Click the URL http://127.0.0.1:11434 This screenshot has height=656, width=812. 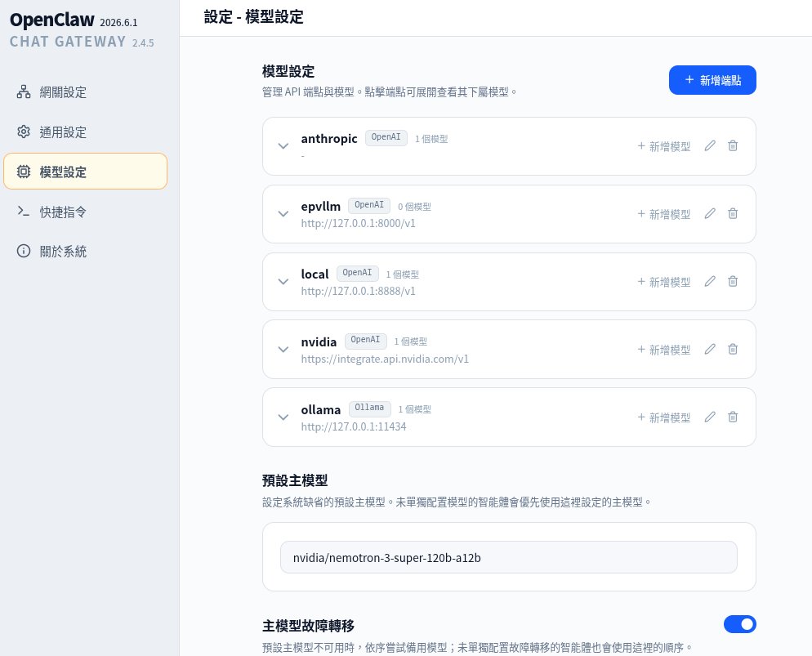354,426
